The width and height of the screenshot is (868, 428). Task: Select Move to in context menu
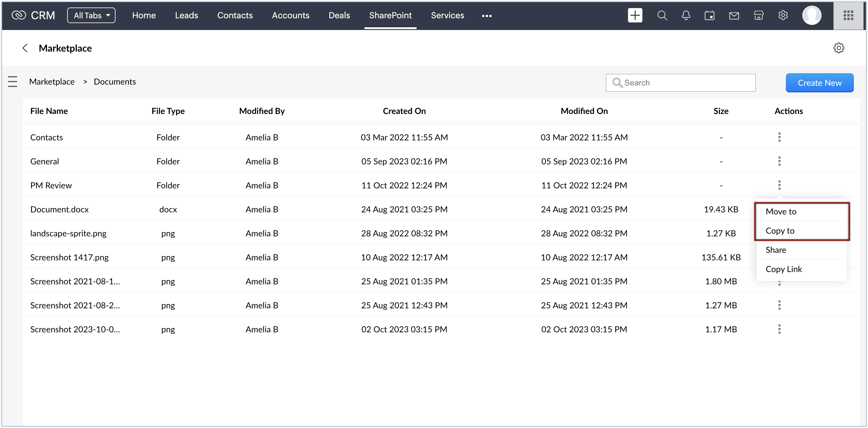click(781, 211)
